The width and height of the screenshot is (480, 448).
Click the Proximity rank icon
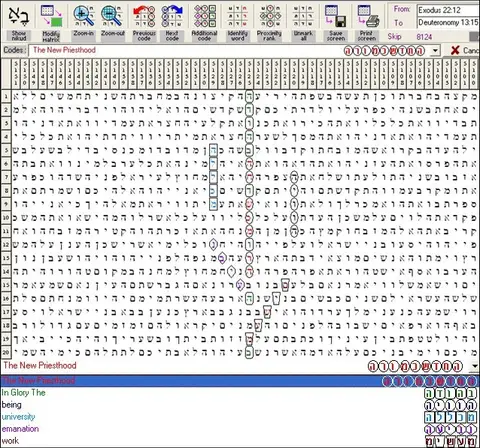[270, 16]
